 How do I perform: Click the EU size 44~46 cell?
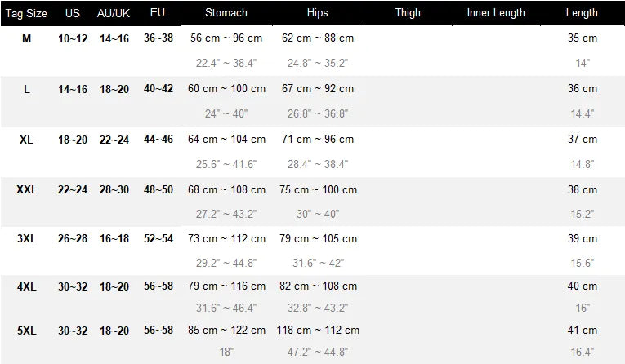pos(158,139)
